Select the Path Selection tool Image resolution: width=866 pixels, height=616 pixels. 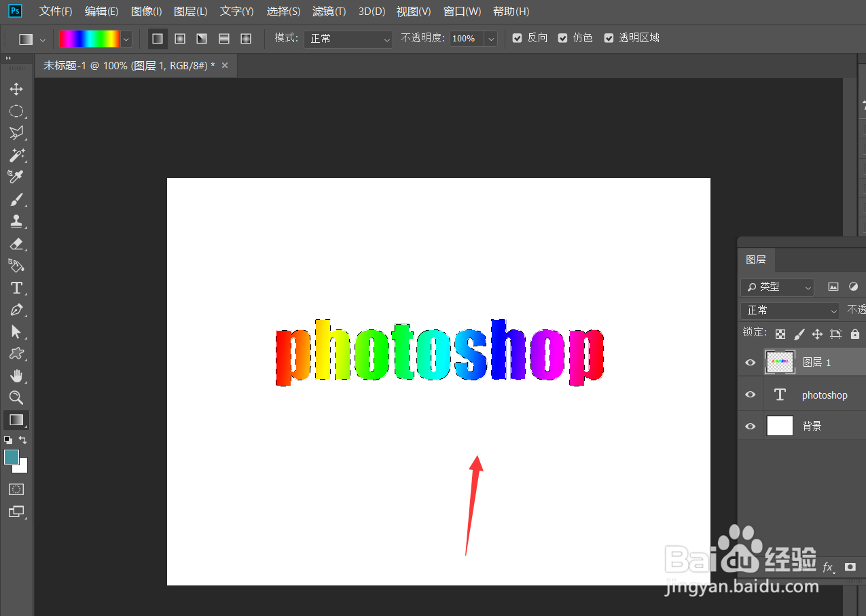(16, 331)
